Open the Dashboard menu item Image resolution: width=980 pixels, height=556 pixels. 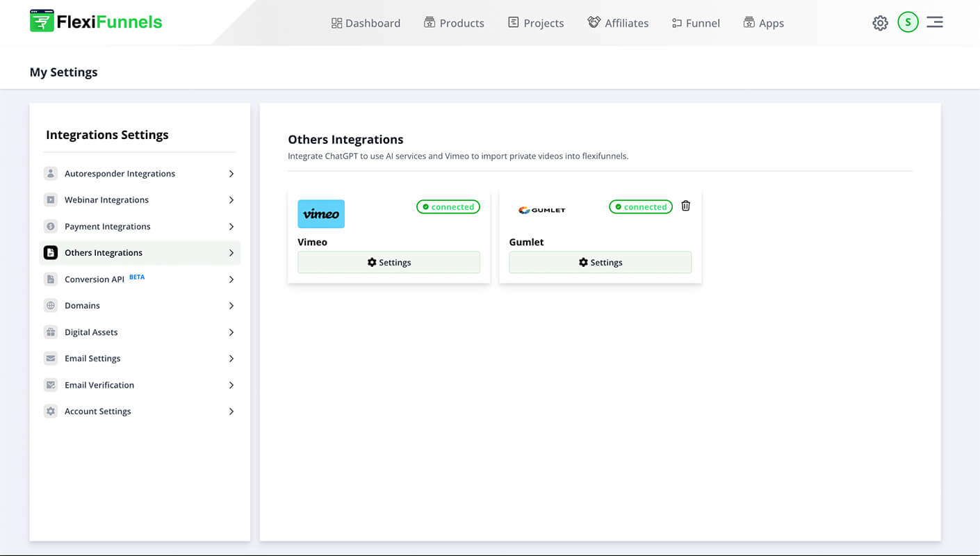pos(366,22)
